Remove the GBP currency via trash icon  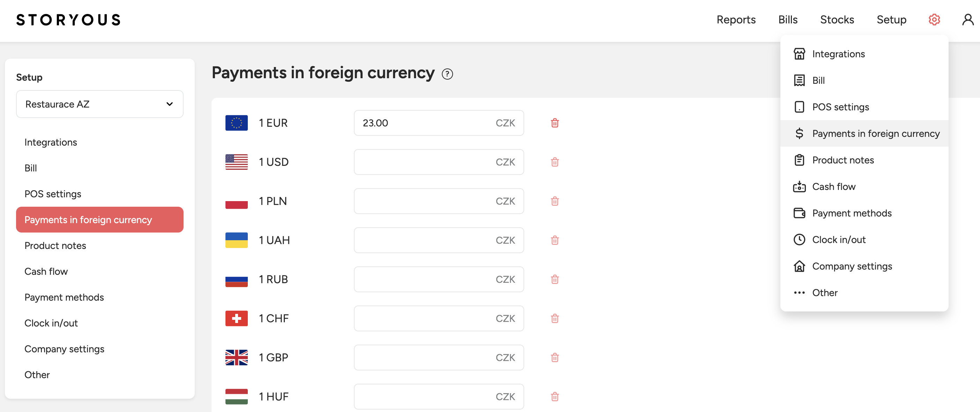coord(555,358)
